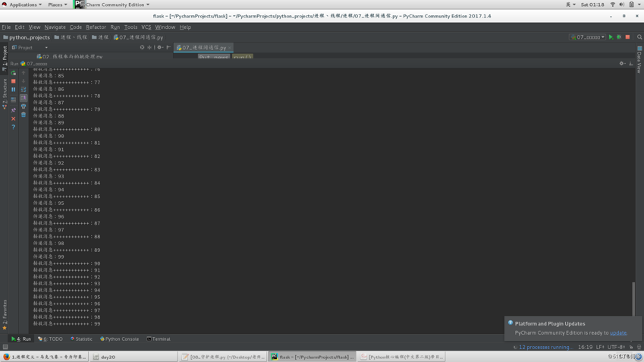Pause output in the Run panel

[x=14, y=90]
